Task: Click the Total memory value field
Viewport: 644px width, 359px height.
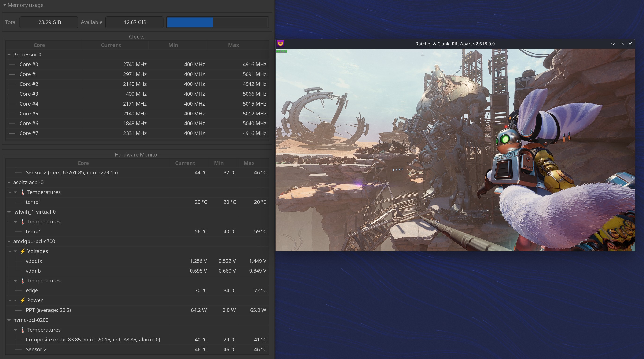Action: click(x=49, y=22)
